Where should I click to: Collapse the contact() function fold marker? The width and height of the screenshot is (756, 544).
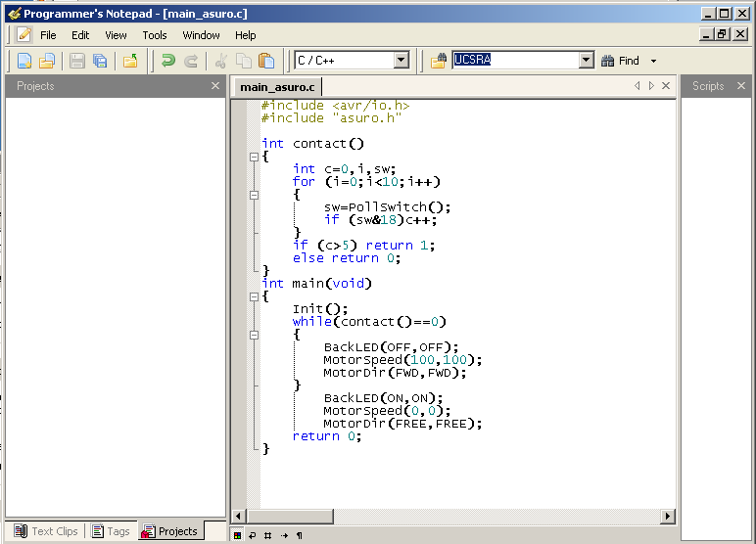[x=254, y=157]
